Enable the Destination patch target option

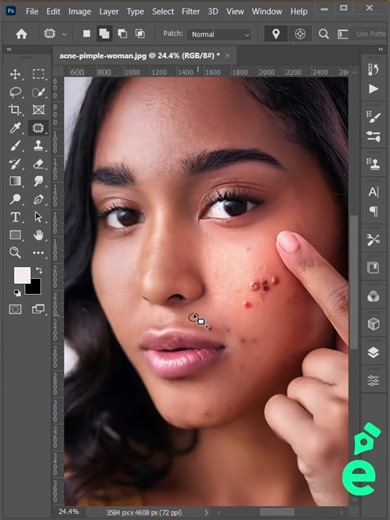click(x=300, y=34)
